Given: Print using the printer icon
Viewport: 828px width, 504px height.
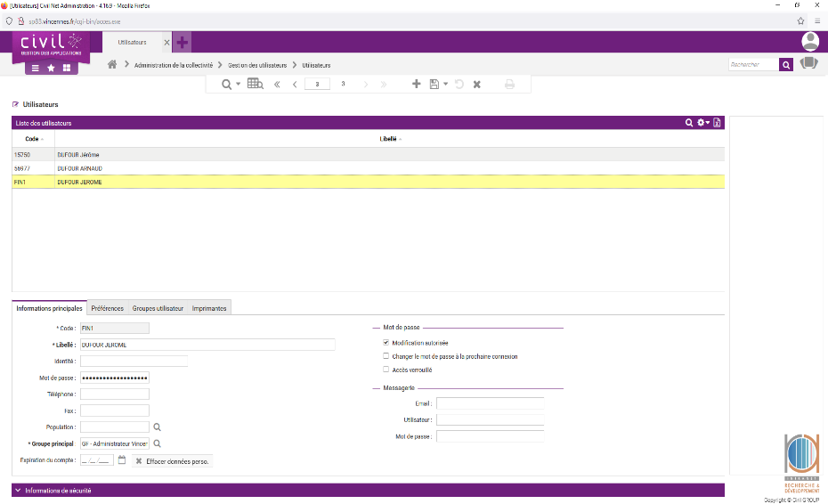Looking at the screenshot, I should [x=509, y=84].
